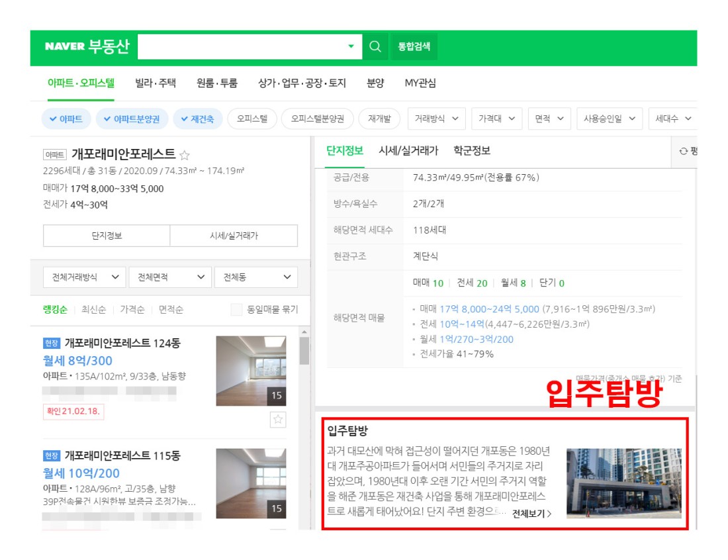The height and width of the screenshot is (560, 728).
Task: Toggle the 아파트 filter chip
Action: click(x=66, y=119)
